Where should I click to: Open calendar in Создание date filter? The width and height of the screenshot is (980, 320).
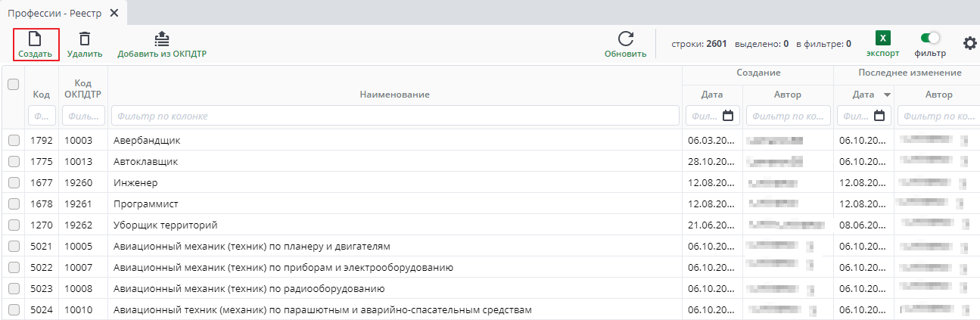(728, 117)
